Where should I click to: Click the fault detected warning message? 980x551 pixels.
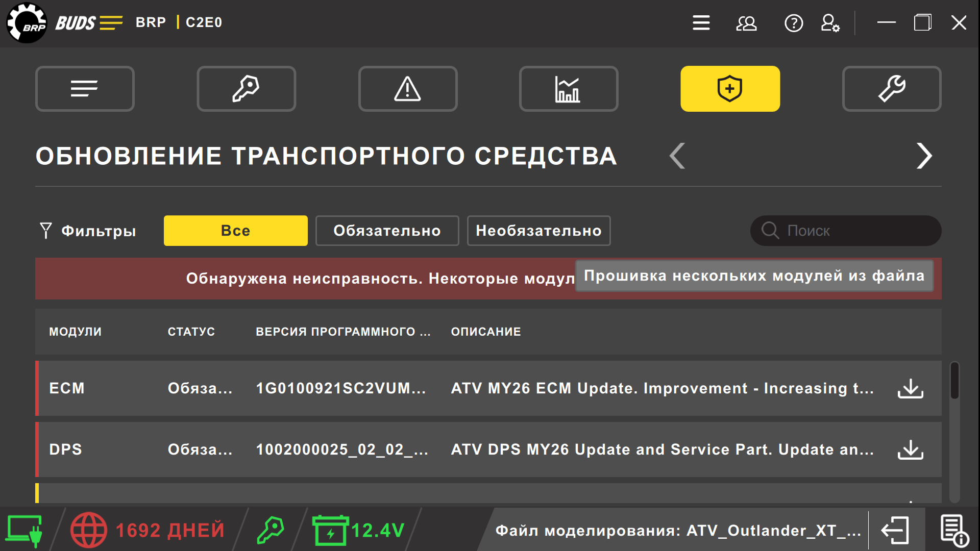tap(380, 279)
